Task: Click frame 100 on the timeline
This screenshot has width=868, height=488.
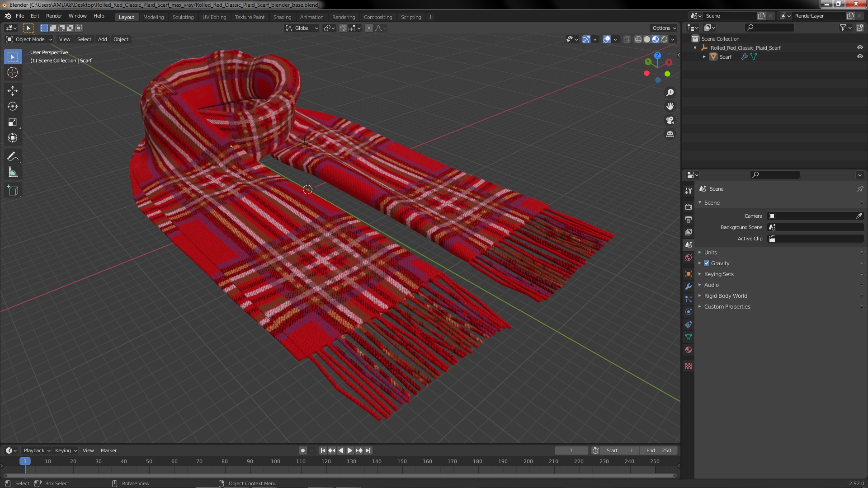Action: (275, 462)
